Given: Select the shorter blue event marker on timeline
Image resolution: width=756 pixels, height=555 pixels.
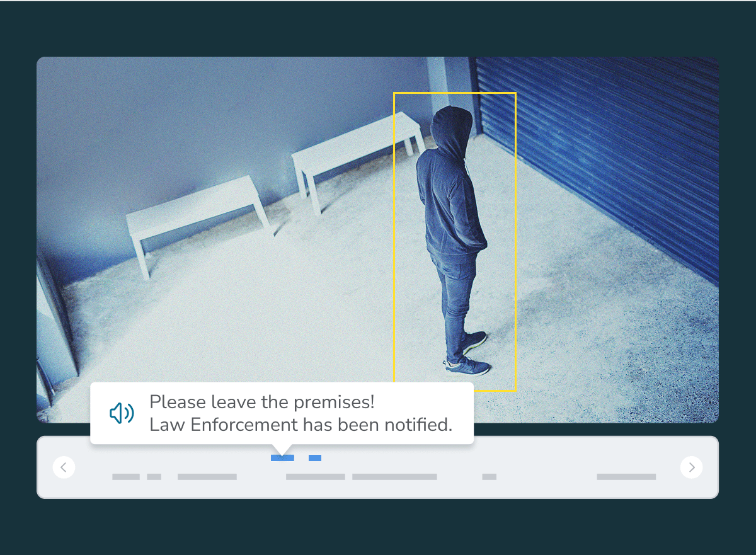Looking at the screenshot, I should pyautogui.click(x=315, y=458).
